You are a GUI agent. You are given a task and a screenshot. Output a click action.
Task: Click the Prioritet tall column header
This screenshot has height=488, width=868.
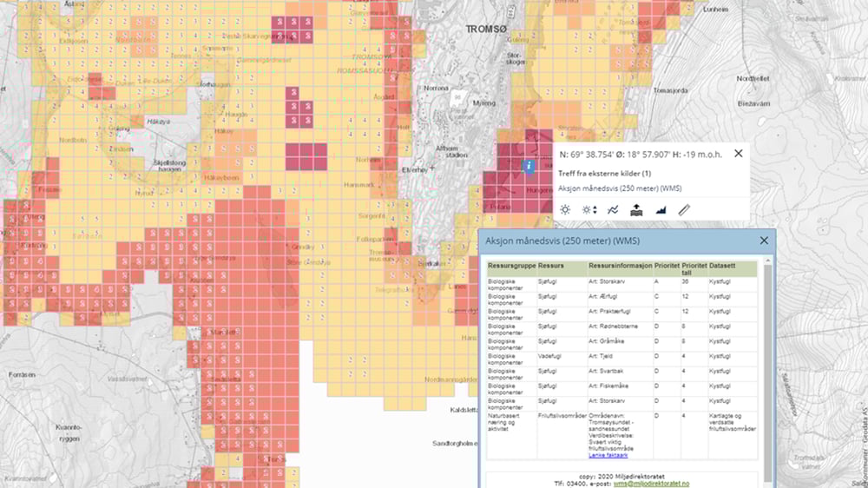click(x=694, y=268)
